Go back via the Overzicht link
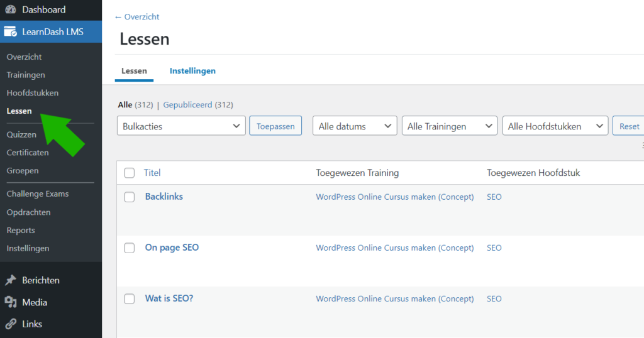 pyautogui.click(x=137, y=17)
